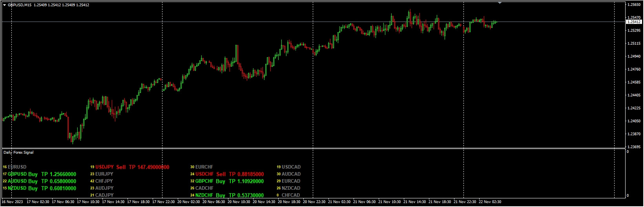Screen dimensions: 644x207
Task: Select the current price label 1.25412
Action: pyautogui.click(x=634, y=22)
